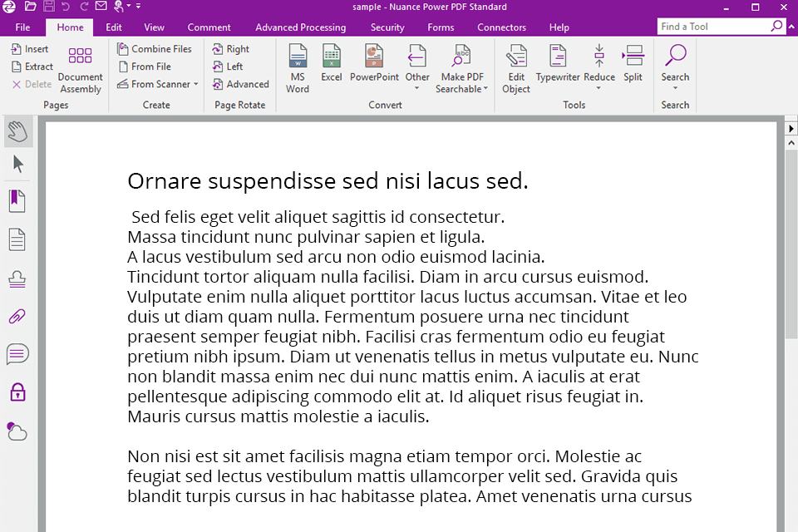Click heading 'Ornare suspendisse sed nisi lacus sed.'
This screenshot has width=798, height=532.
click(328, 180)
